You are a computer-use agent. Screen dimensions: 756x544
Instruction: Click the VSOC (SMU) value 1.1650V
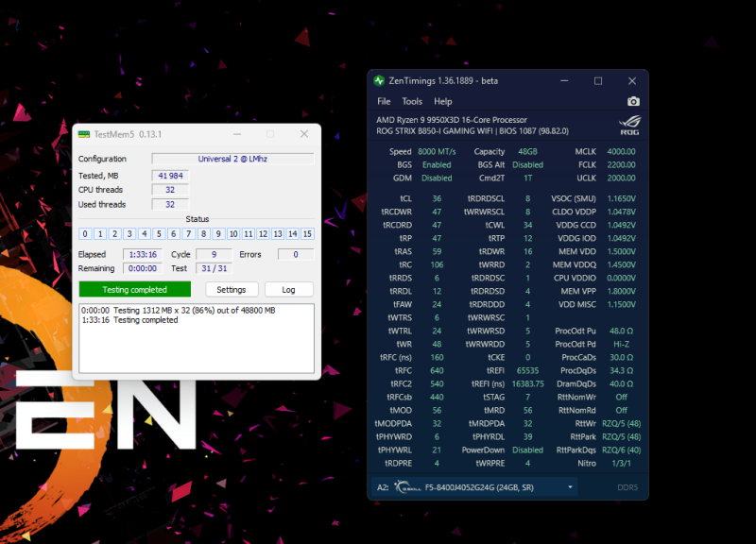[x=621, y=198]
